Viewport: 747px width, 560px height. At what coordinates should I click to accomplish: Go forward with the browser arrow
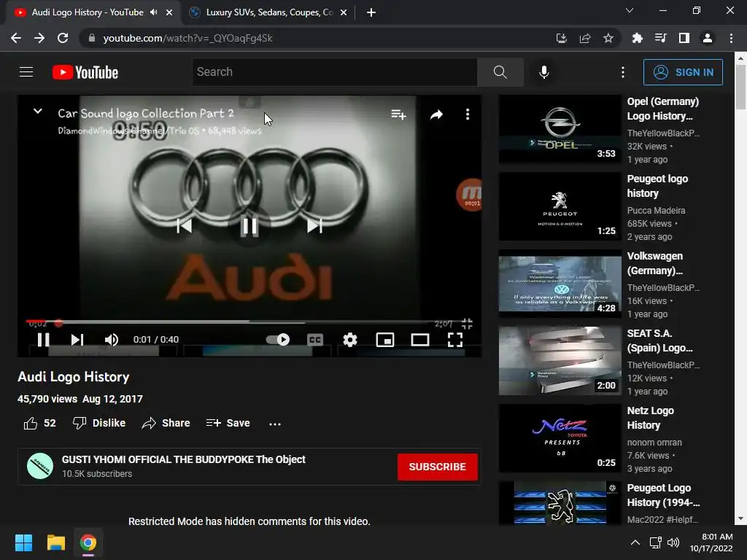pyautogui.click(x=39, y=38)
